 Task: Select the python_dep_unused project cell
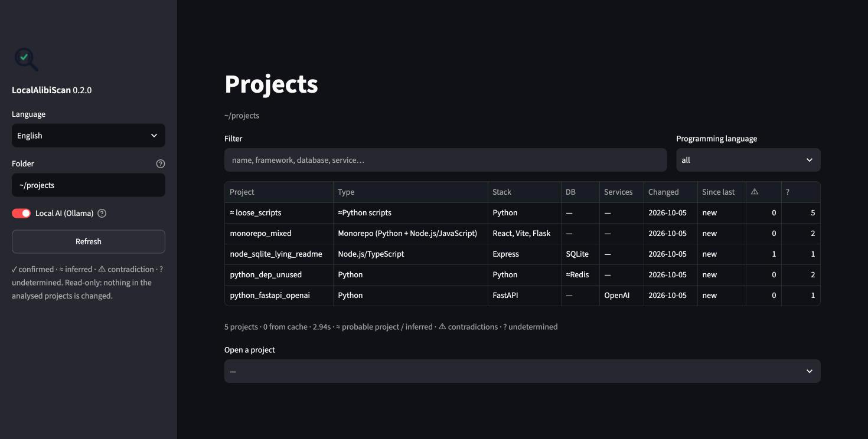tap(279, 275)
